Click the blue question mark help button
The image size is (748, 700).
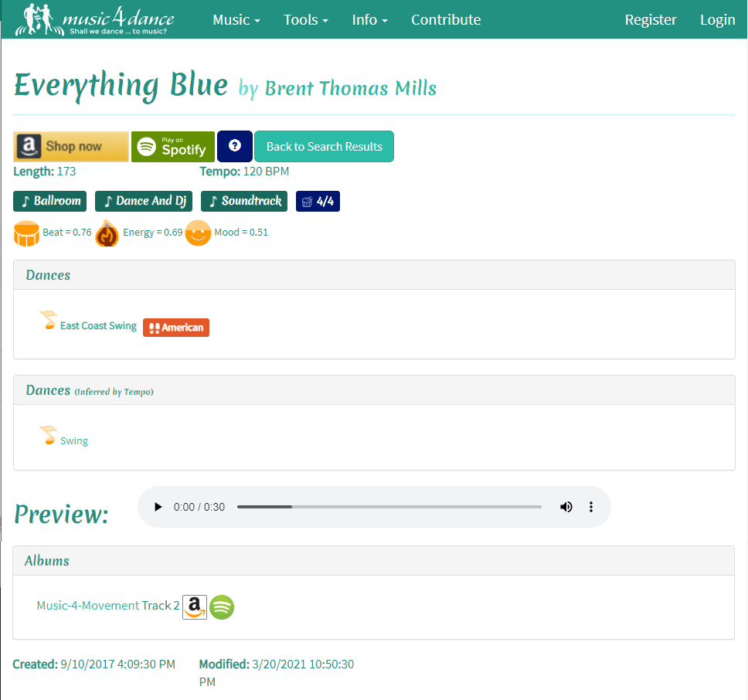click(x=235, y=146)
